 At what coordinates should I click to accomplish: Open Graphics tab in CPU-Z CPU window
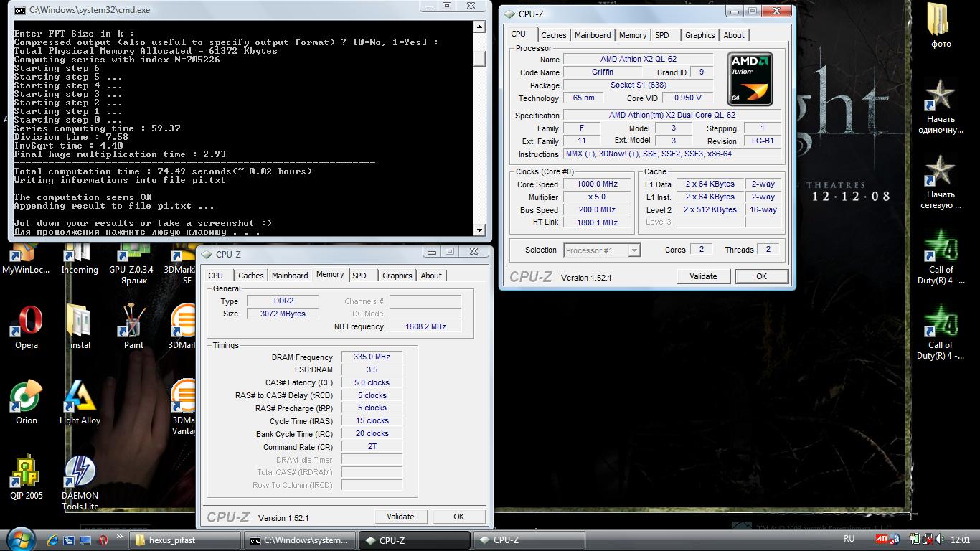click(x=699, y=35)
